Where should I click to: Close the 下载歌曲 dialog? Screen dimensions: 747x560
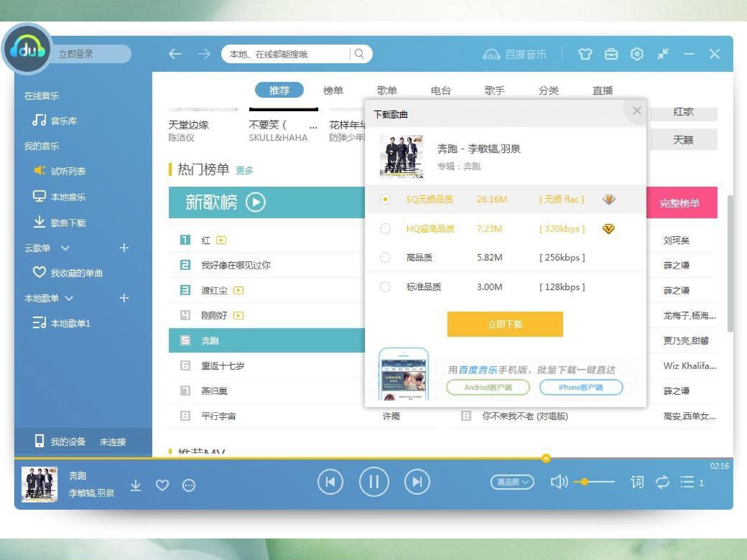click(637, 111)
